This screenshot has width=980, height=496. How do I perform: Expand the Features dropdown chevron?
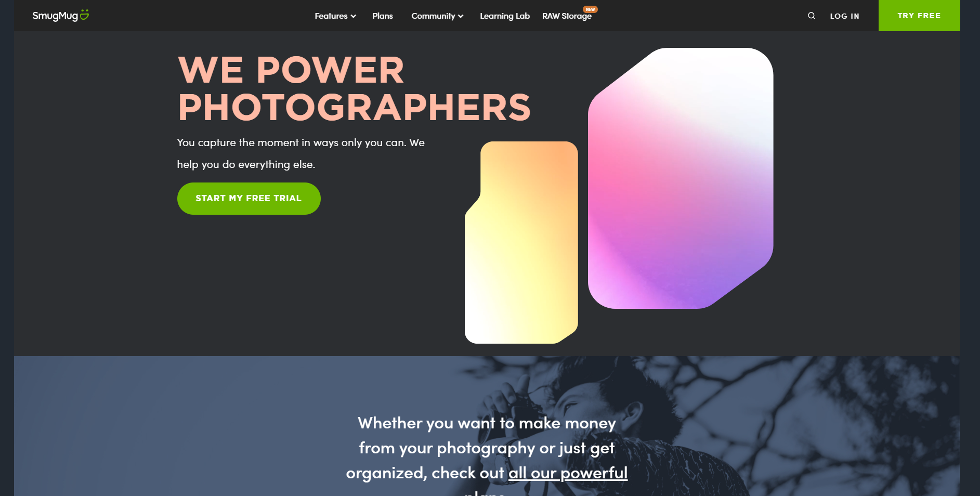[x=354, y=16]
